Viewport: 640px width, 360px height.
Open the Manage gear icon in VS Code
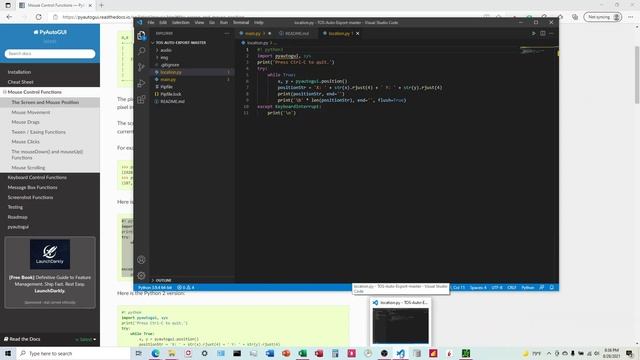click(141, 276)
